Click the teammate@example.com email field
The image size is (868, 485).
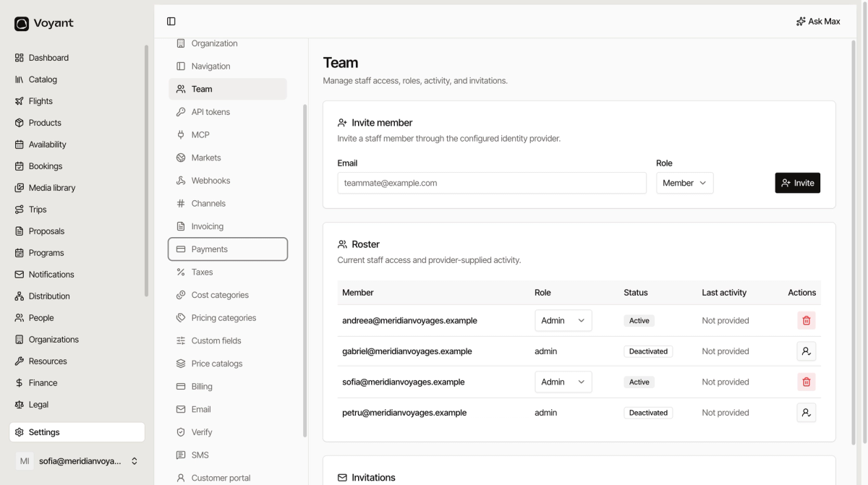tap(492, 183)
